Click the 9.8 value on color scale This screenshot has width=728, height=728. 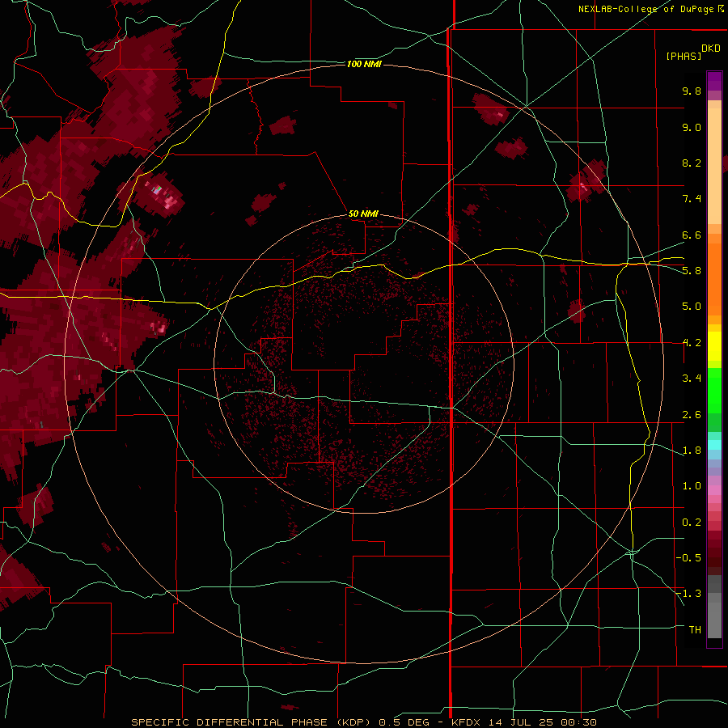[692, 91]
